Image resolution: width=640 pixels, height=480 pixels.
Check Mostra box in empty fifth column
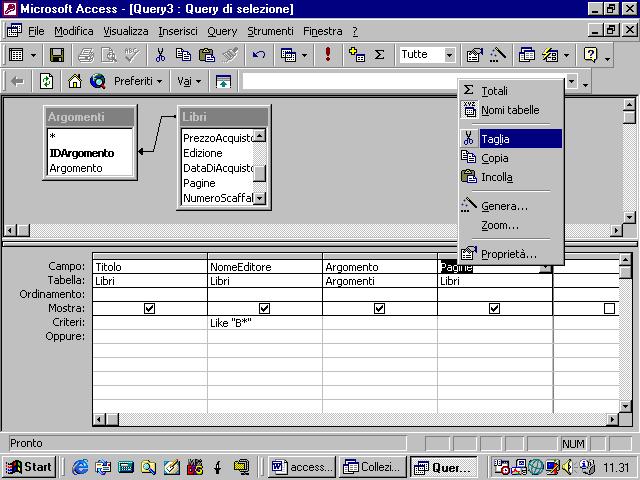click(x=609, y=309)
